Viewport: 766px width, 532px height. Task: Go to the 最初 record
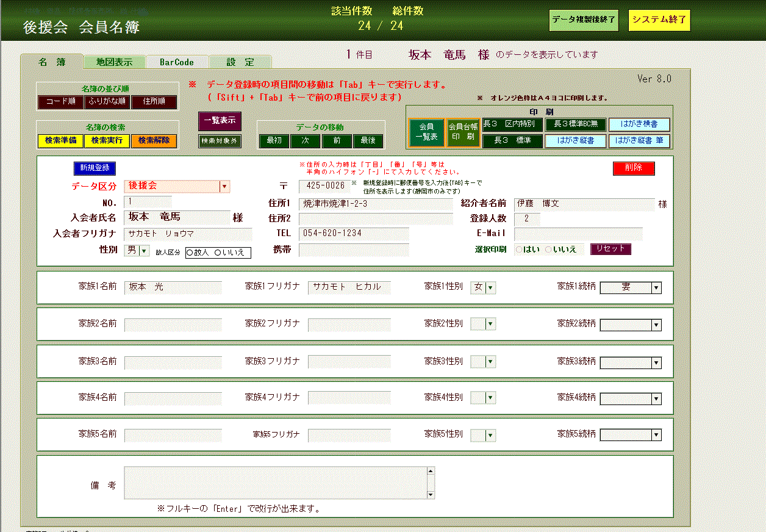(x=274, y=141)
